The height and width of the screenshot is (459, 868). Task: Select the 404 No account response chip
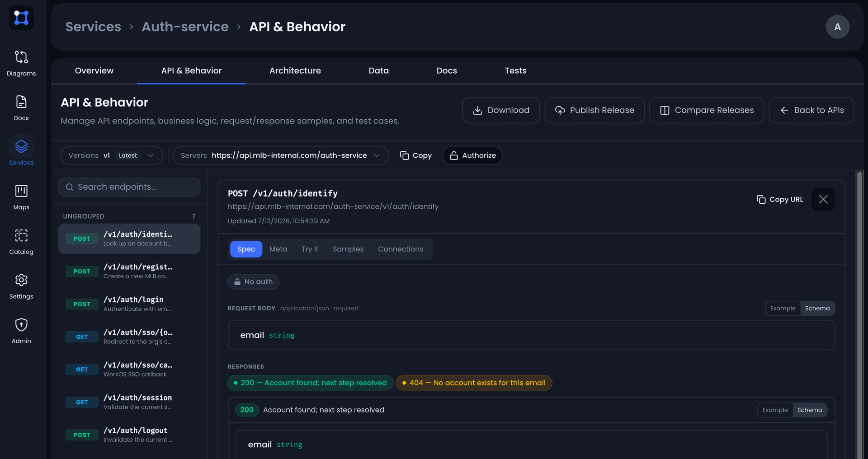tap(474, 383)
